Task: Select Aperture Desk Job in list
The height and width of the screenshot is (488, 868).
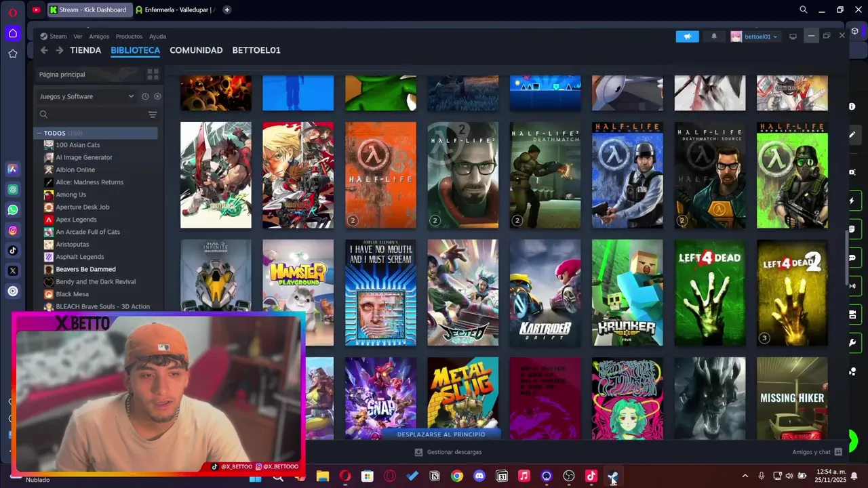Action: click(x=82, y=207)
